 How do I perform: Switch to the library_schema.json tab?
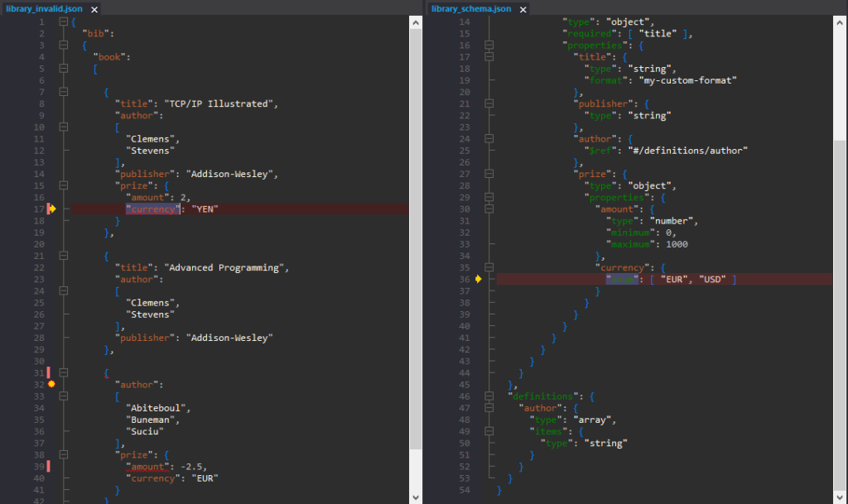point(471,8)
